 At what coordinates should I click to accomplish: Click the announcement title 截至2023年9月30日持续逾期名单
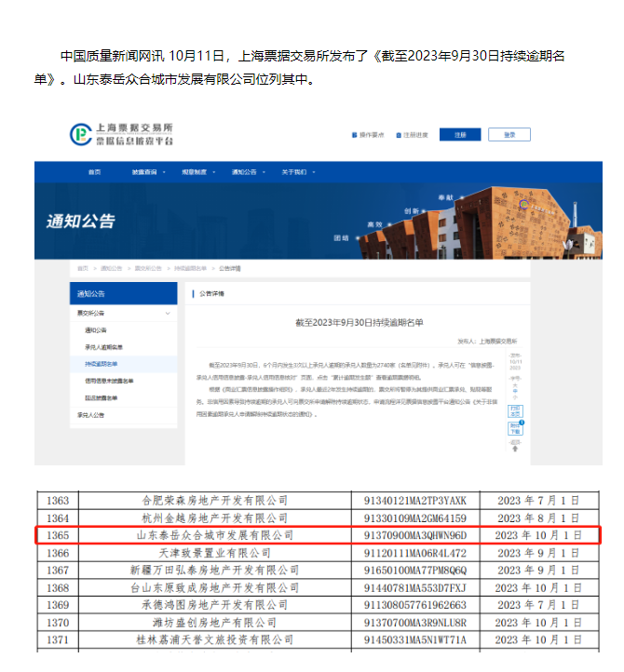pos(359,322)
